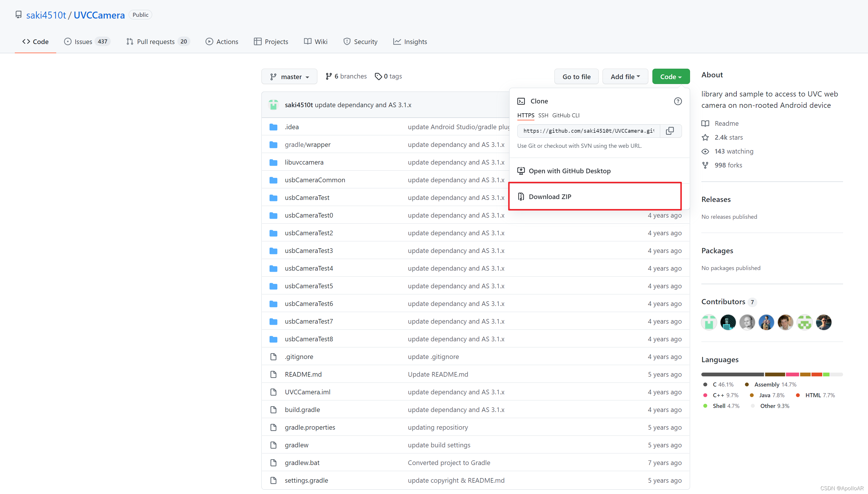Switch clone method to SSH
Viewport: 868px width, 494px height.
pyautogui.click(x=543, y=115)
